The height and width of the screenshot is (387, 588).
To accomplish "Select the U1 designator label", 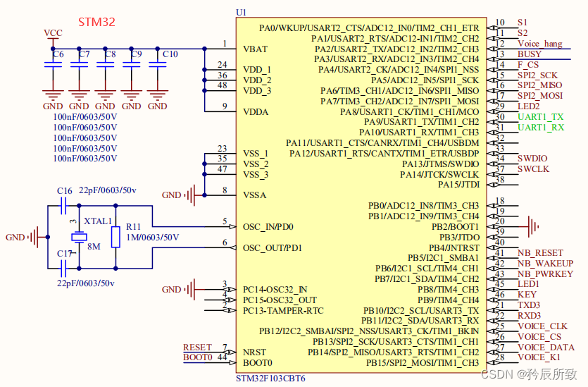I will click(241, 13).
